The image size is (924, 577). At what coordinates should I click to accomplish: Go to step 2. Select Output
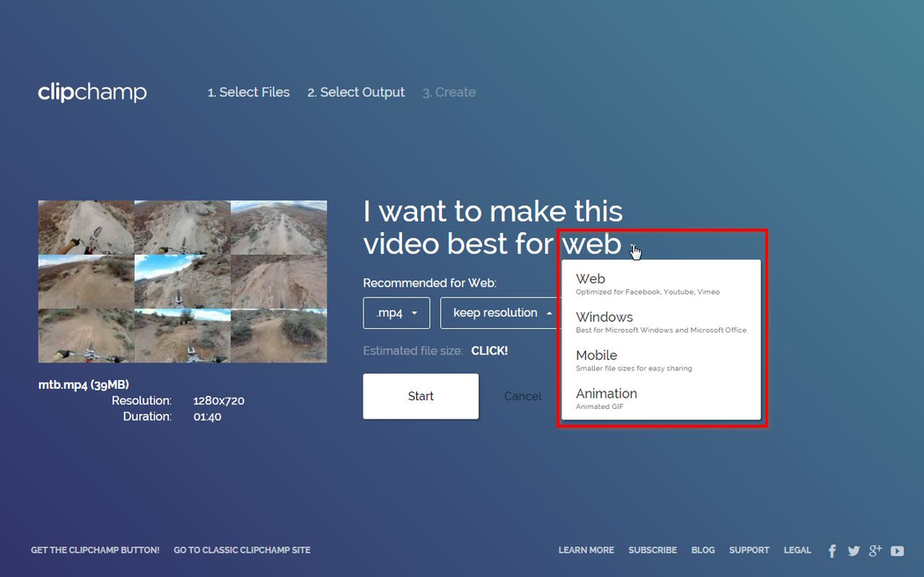[356, 92]
